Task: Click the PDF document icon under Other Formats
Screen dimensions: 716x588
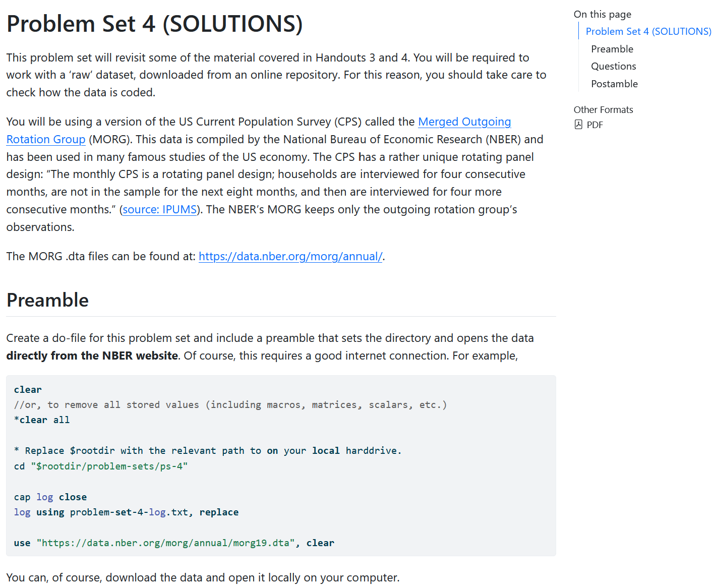Action: click(578, 125)
